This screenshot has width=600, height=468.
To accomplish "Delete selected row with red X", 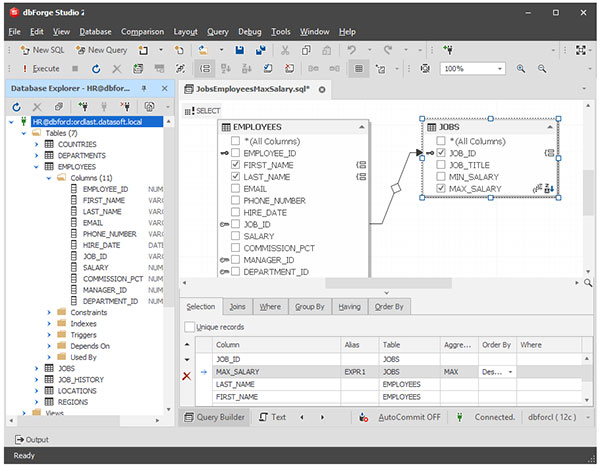I will coord(187,376).
